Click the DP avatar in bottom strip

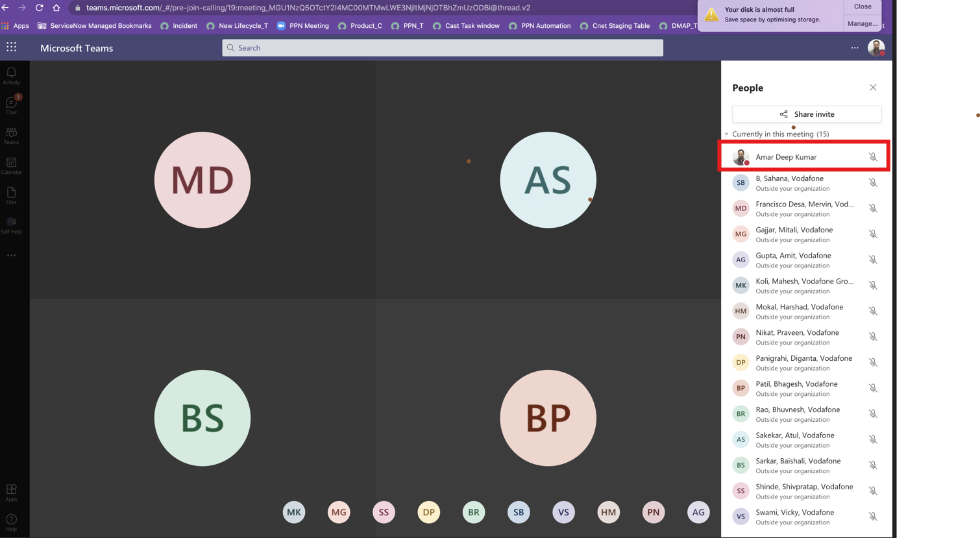(x=429, y=512)
